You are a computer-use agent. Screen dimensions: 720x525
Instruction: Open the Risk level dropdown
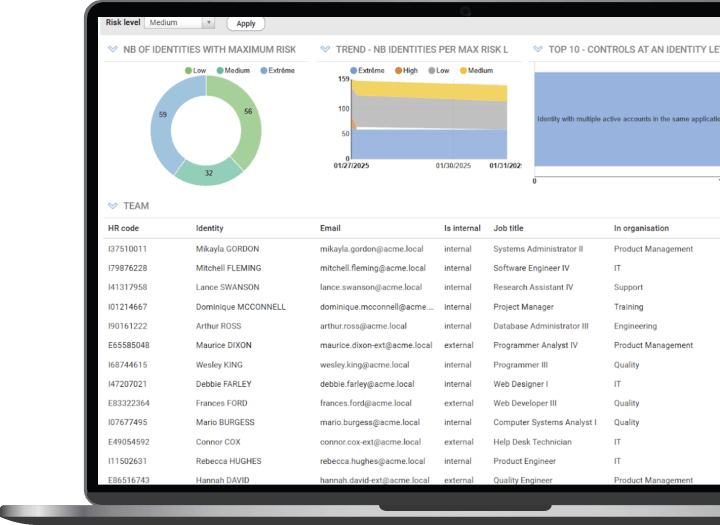[x=180, y=23]
